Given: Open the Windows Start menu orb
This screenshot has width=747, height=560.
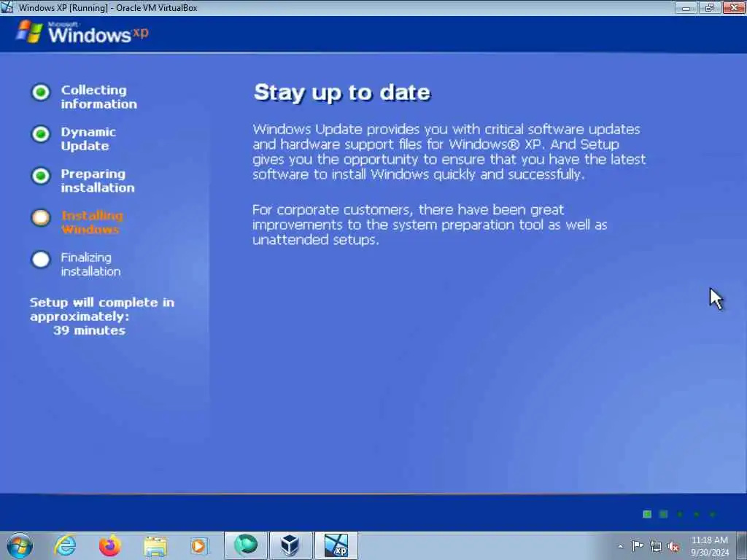Looking at the screenshot, I should pyautogui.click(x=20, y=545).
